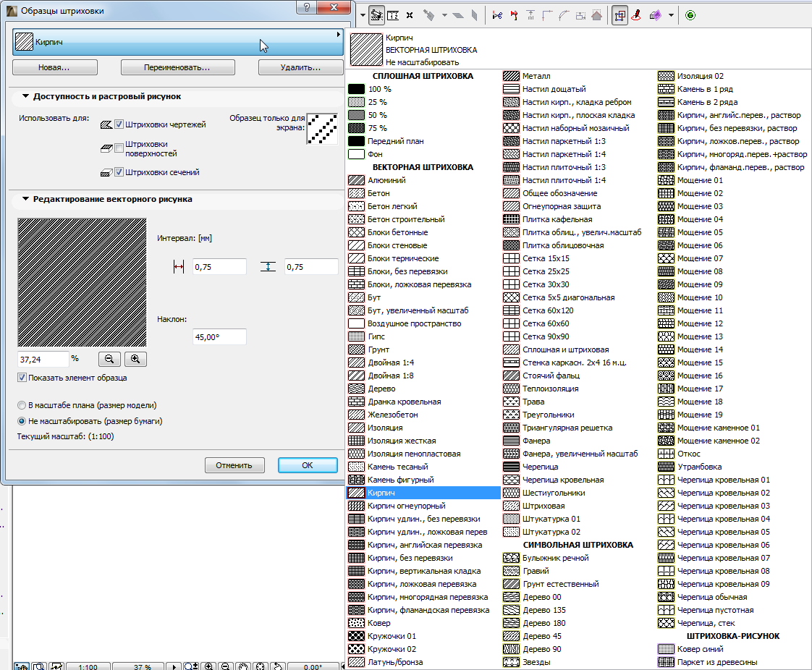This screenshot has width=812, height=670.
Task: Click the purple trace reference icon
Action: pos(655,15)
